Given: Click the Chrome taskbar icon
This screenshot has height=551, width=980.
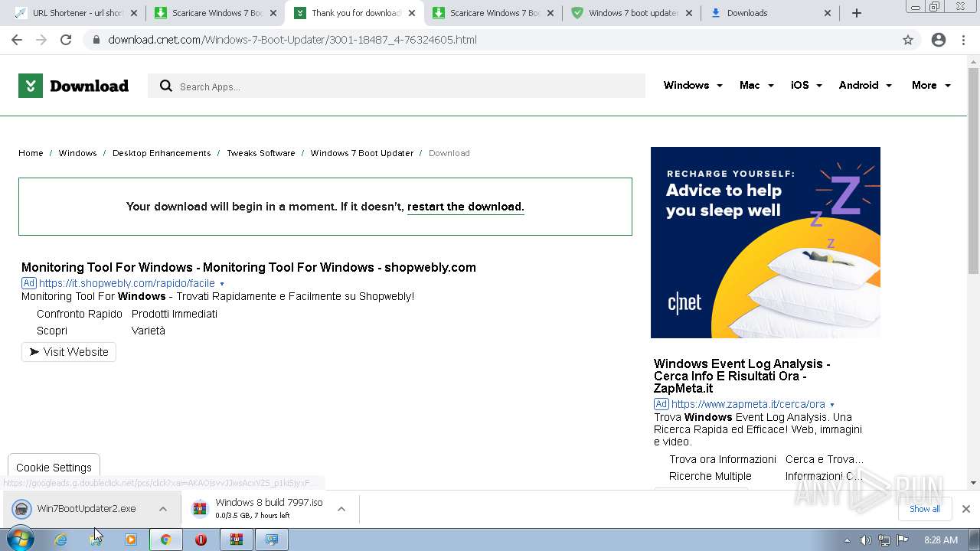Looking at the screenshot, I should click(x=165, y=540).
